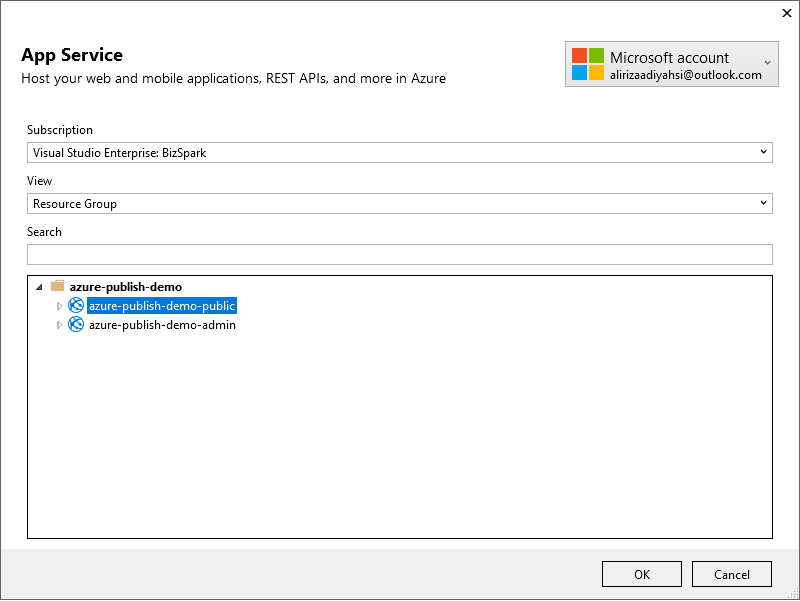Click the azure-publish-demo folder icon
Viewport: 800px width, 601px height.
[x=58, y=286]
